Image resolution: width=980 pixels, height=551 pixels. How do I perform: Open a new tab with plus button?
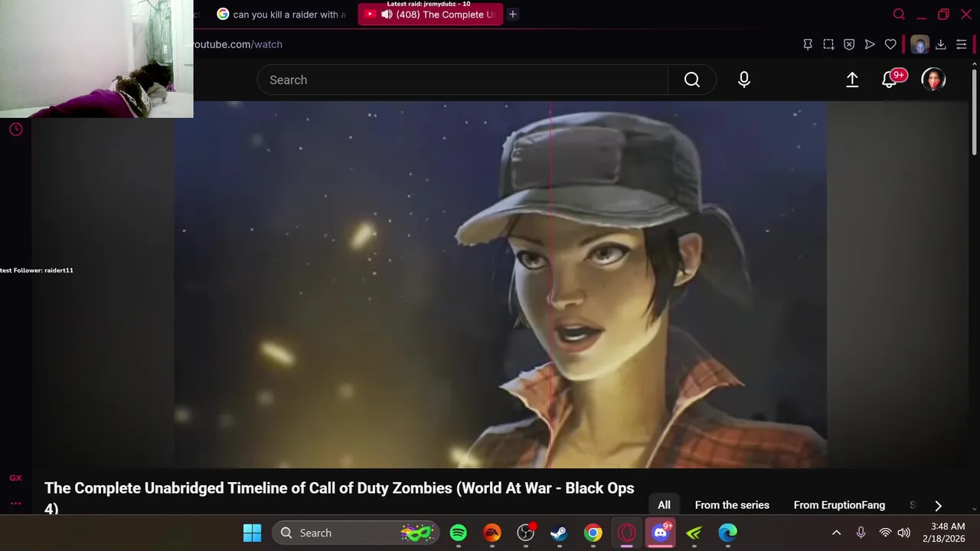point(513,14)
